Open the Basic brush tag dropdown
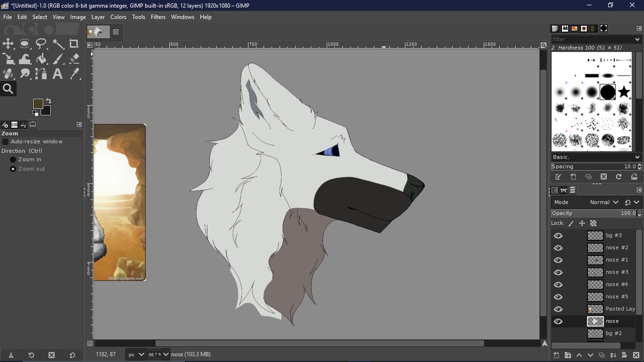Viewport: 644px width, 362px height. tap(597, 157)
